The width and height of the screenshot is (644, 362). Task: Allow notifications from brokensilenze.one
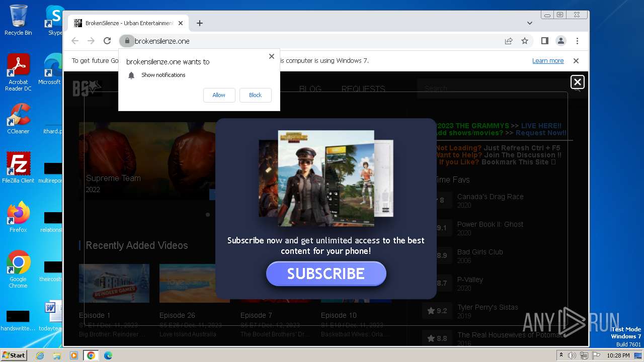(x=219, y=95)
